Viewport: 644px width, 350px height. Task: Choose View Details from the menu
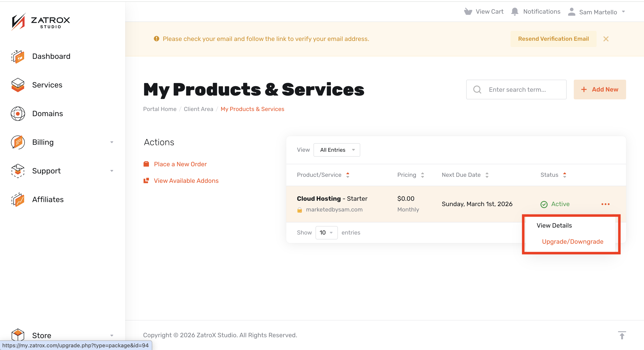tap(554, 225)
